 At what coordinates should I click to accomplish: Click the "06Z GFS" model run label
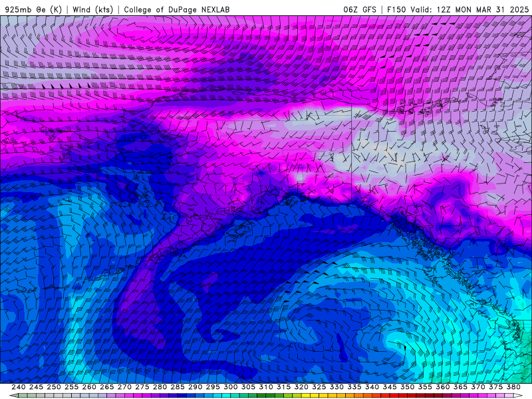[360, 9]
